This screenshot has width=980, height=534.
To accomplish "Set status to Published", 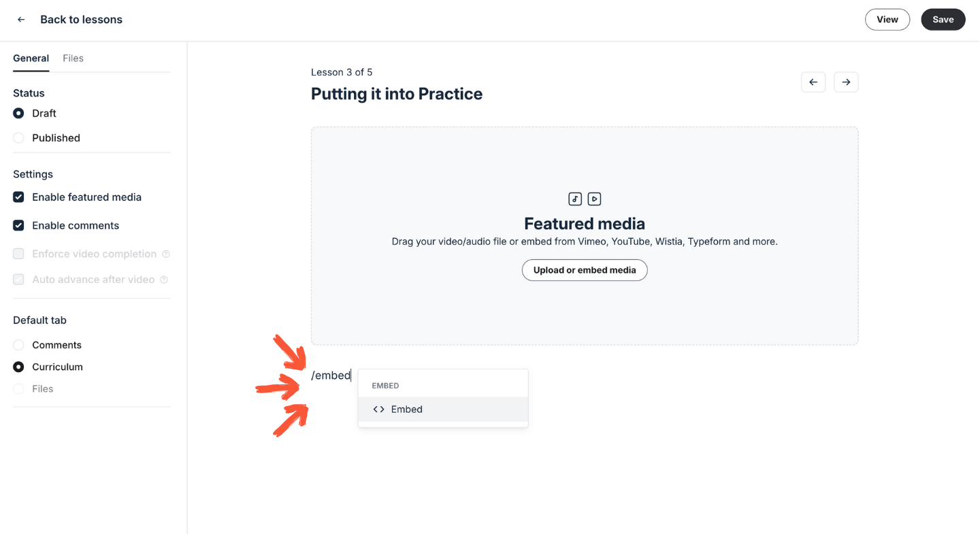I will click(18, 138).
